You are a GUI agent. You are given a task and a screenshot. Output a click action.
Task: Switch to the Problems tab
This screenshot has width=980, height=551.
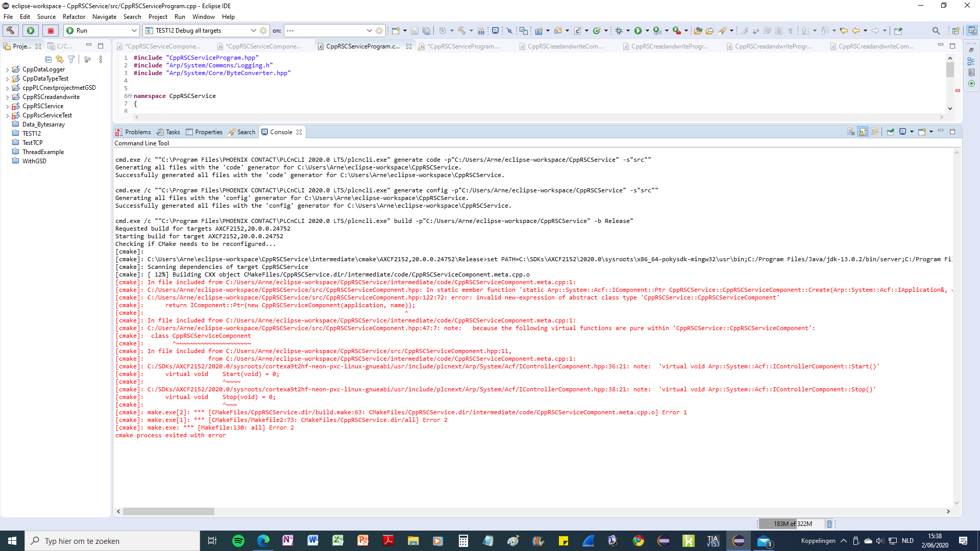[133, 132]
